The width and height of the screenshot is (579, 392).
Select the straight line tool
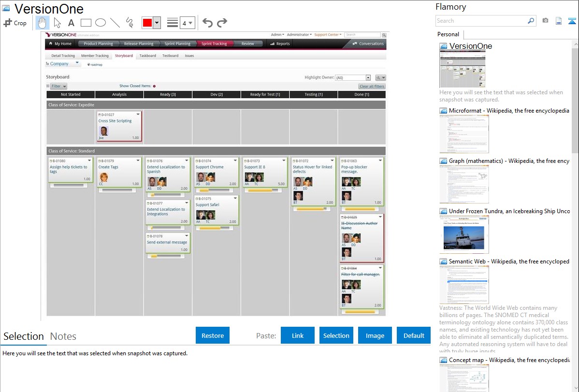coord(115,23)
